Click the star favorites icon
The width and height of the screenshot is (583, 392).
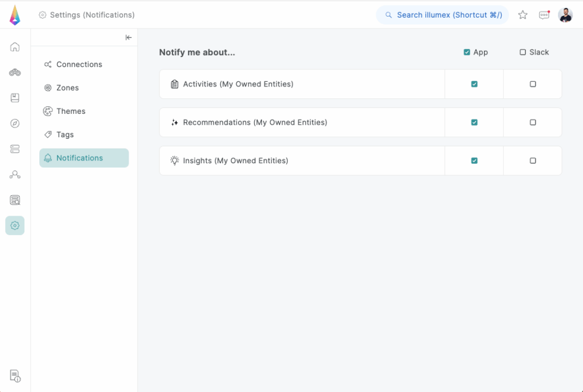pyautogui.click(x=523, y=15)
